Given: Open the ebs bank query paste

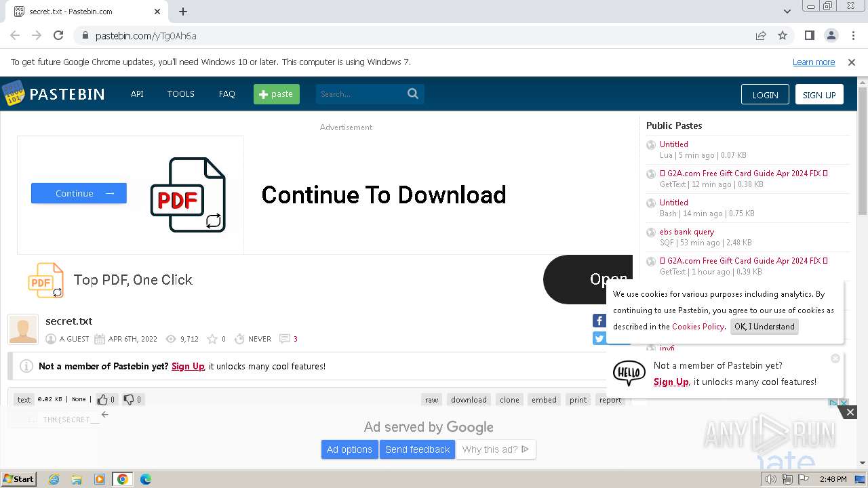Looking at the screenshot, I should [x=687, y=232].
